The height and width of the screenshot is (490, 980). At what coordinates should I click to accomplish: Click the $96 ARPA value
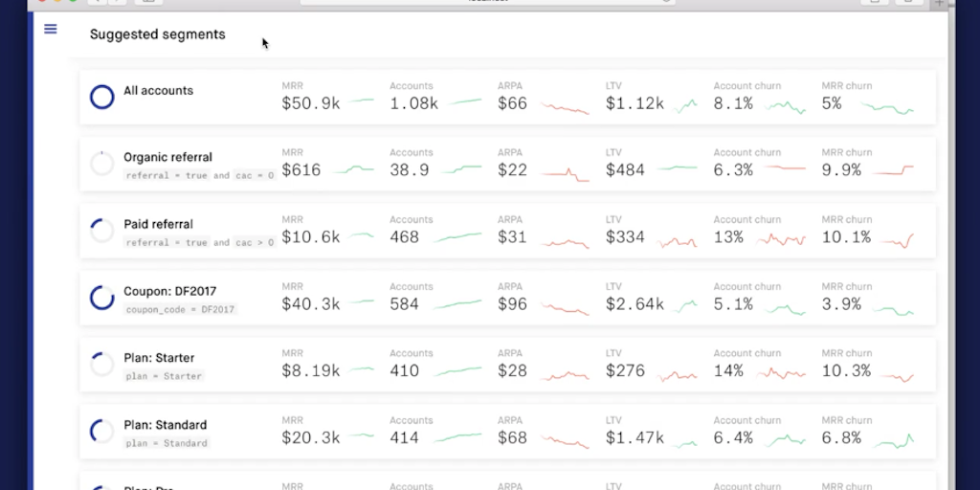coord(513,304)
